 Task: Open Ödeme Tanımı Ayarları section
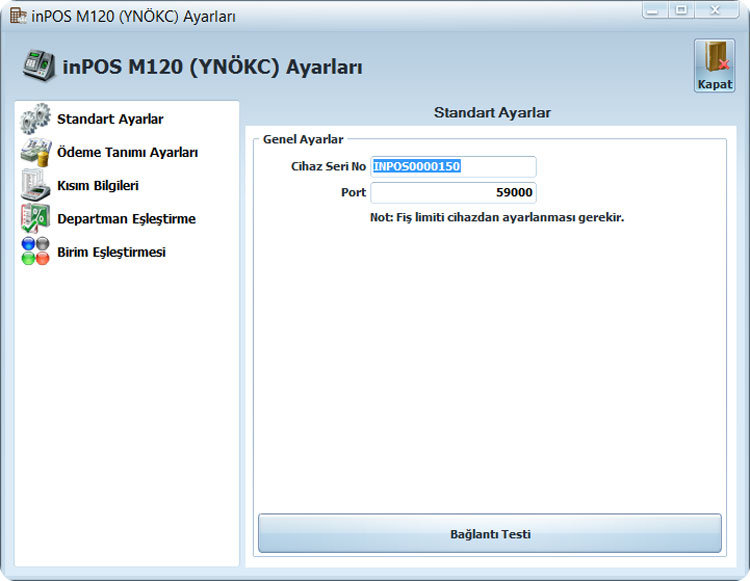coord(127,153)
